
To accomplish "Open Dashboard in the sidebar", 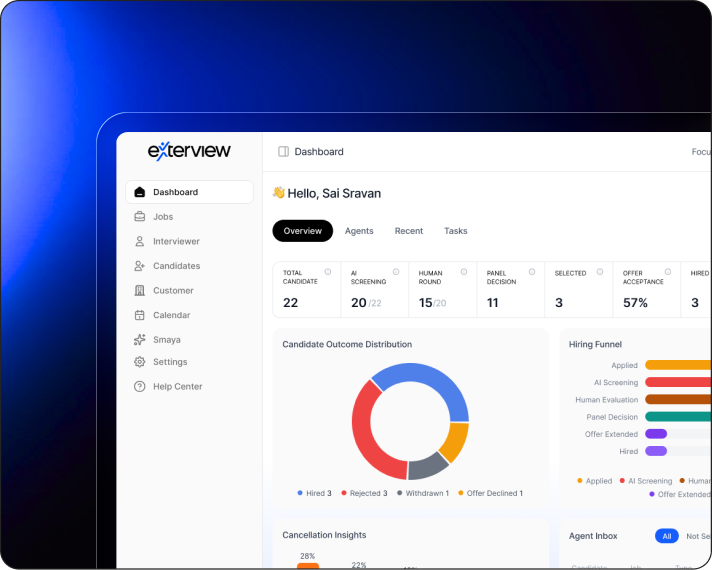I will pos(189,192).
